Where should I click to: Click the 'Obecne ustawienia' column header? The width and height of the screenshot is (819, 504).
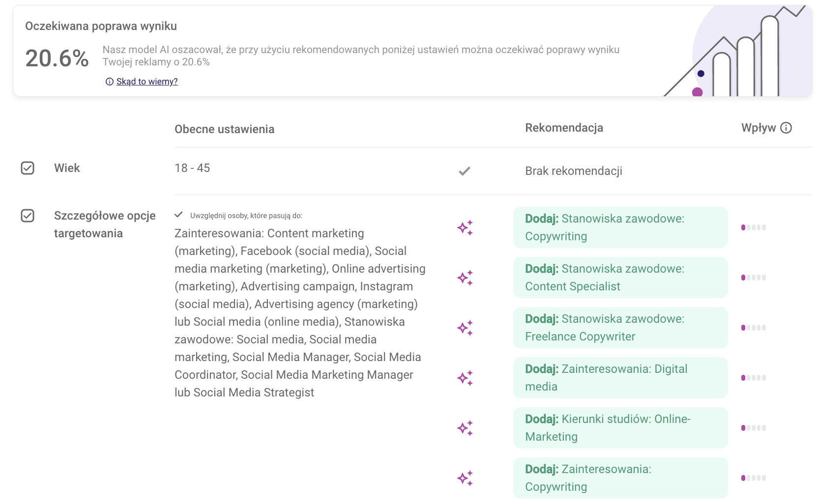pos(225,129)
